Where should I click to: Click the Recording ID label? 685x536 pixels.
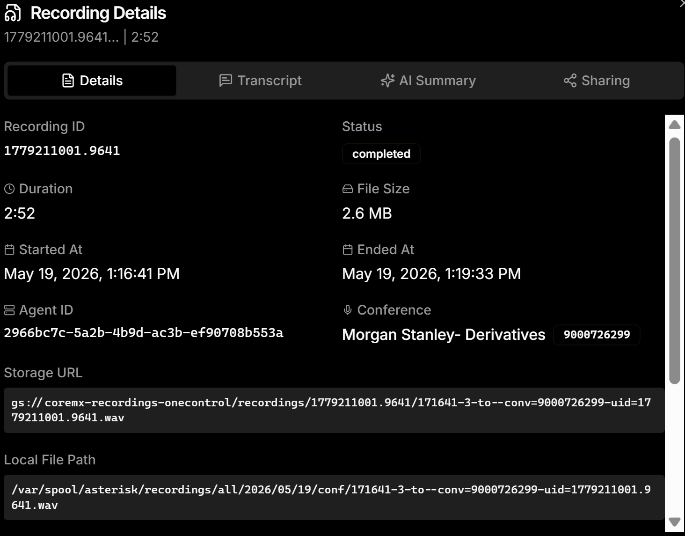(x=45, y=127)
